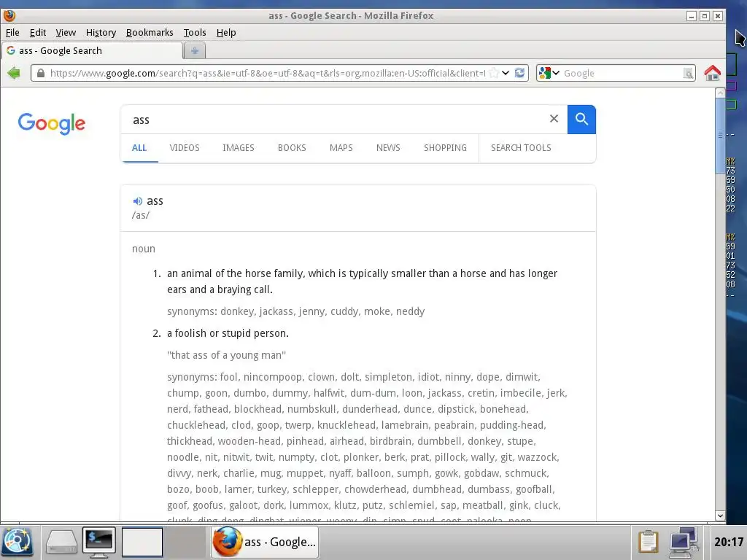Screen dimensions: 747x560
Task: Click the taskbar clock showing 20:17
Action: click(x=729, y=542)
